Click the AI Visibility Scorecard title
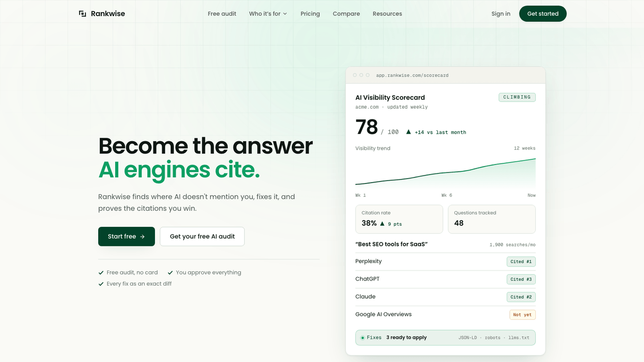The width and height of the screenshot is (644, 362). coord(390,98)
